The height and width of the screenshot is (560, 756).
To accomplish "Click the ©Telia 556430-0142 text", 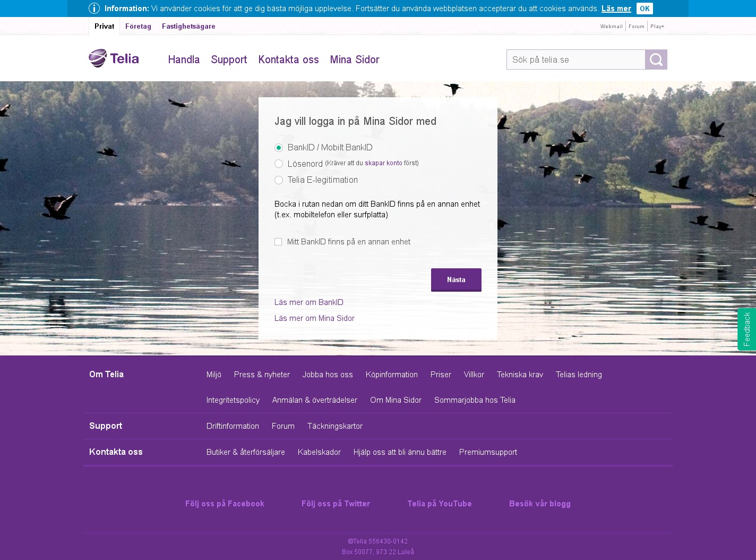I will 378,541.
